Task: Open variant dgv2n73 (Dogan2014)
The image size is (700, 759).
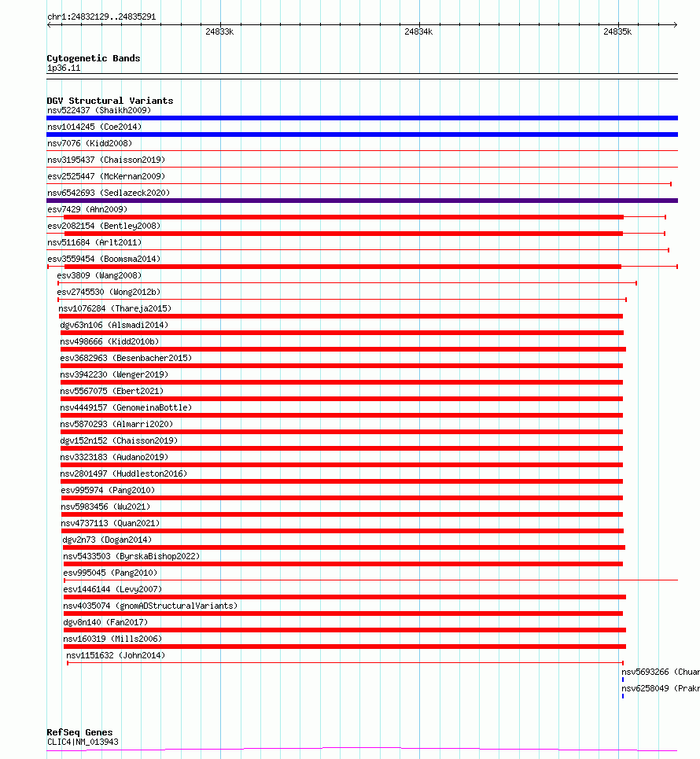Action: tap(107, 540)
